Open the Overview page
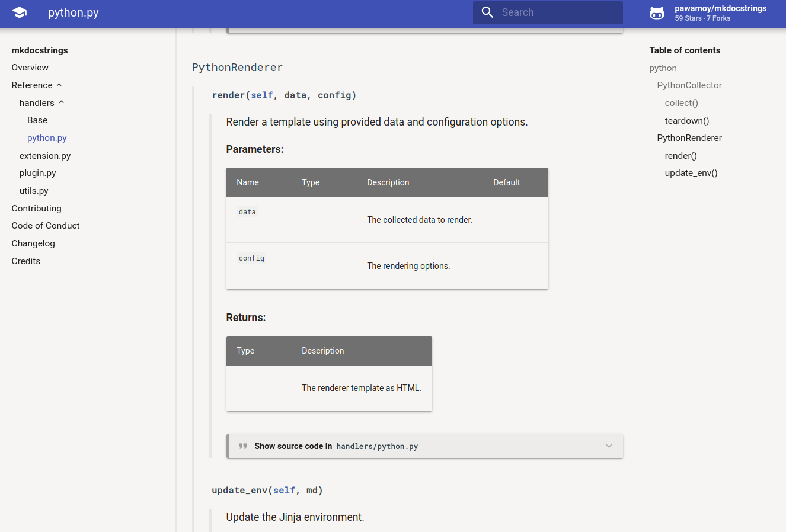Viewport: 786px width, 532px height. (30, 67)
